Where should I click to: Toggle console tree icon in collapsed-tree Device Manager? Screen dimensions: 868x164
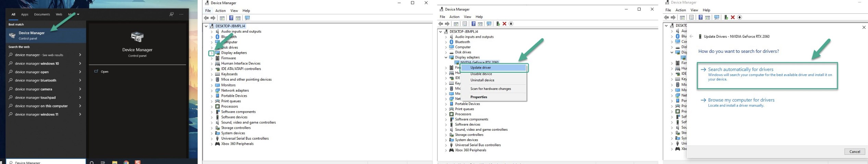[x=222, y=18]
